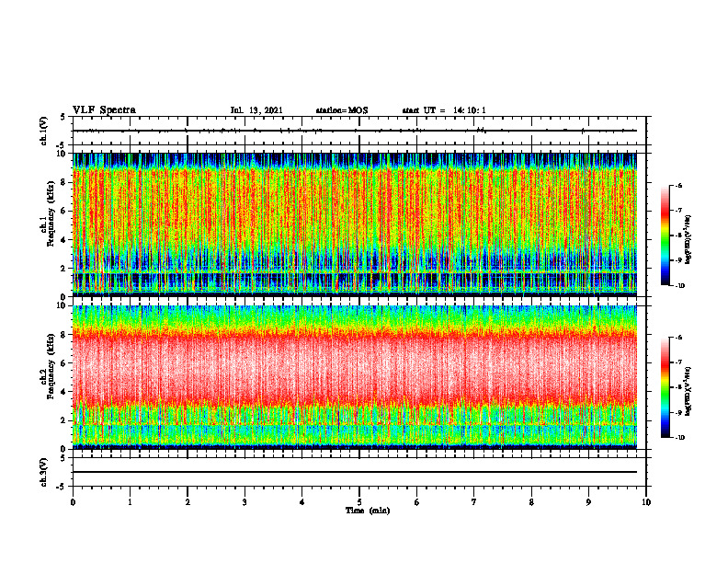Click the "VLF Spectra" plot title
Viewport: 728px width, 563px height.
pos(104,110)
